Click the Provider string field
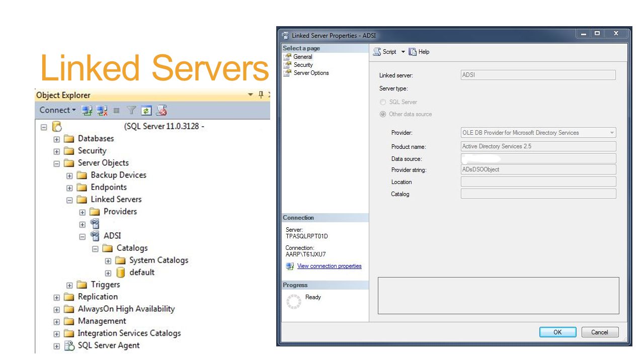This screenshot has width=644, height=362. [x=538, y=169]
